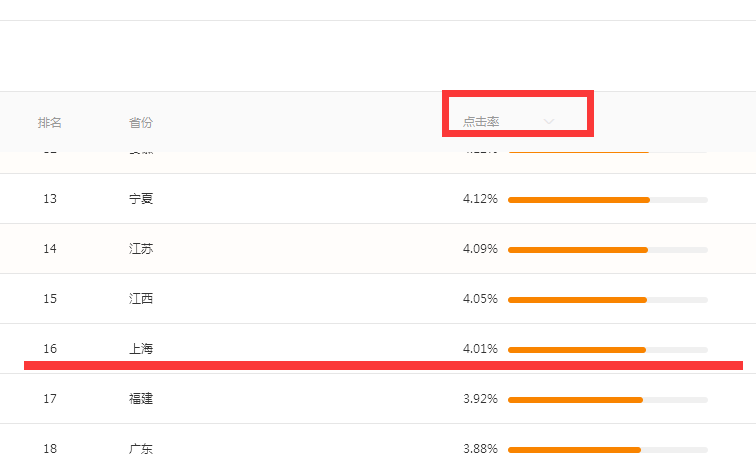Viewport: 756px width, 463px height.
Task: Select the 上海 province name
Action: (x=141, y=349)
